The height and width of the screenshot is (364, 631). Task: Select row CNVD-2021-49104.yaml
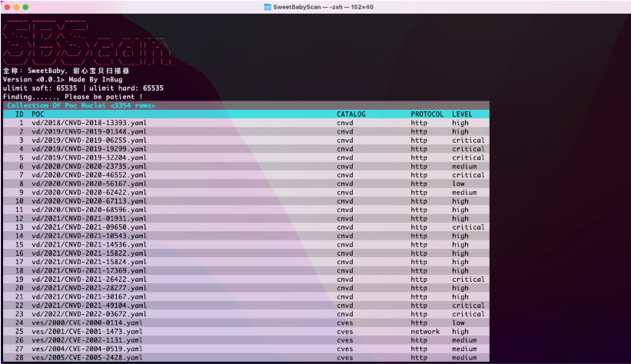point(246,306)
